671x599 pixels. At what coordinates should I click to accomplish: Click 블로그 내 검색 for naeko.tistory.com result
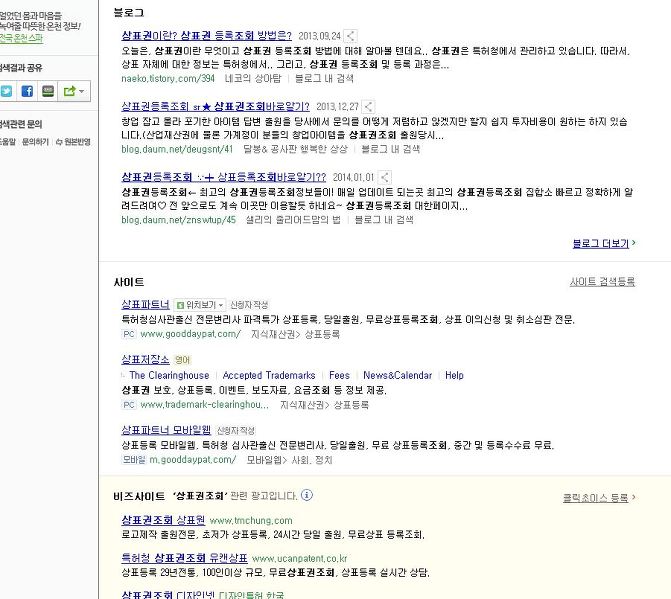(324, 78)
